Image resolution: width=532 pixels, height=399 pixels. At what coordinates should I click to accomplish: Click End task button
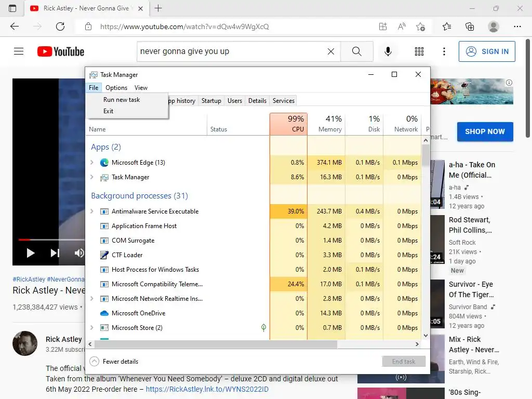(404, 362)
